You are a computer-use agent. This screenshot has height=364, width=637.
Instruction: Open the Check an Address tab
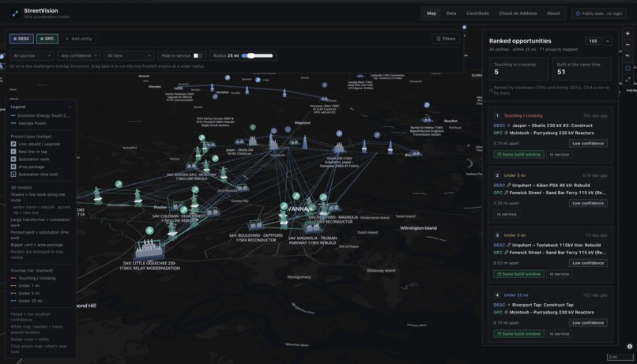click(x=518, y=13)
